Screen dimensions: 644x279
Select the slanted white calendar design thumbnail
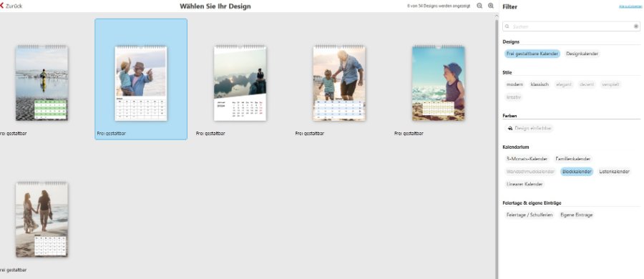coord(240,83)
